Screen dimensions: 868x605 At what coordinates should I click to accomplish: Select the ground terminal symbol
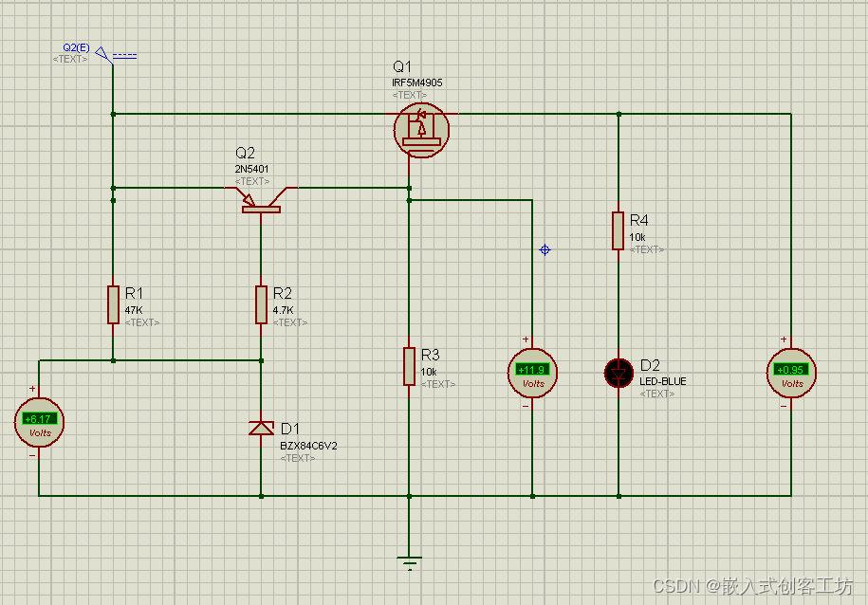click(409, 564)
